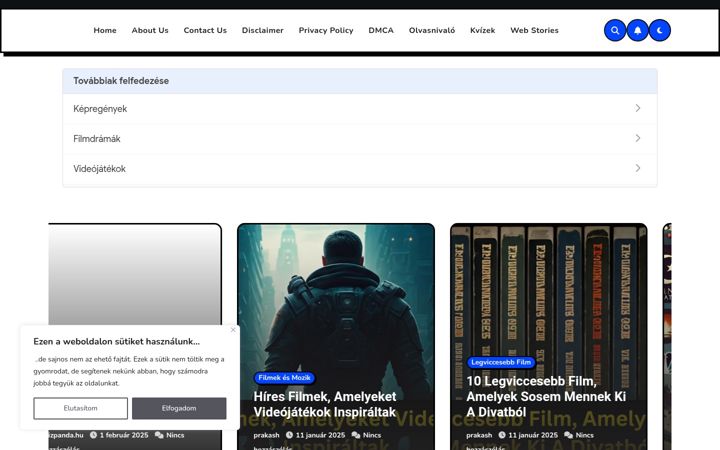Screen dimensions: 720x450
Task: Open the Privacy Policy page
Action: pyautogui.click(x=326, y=30)
